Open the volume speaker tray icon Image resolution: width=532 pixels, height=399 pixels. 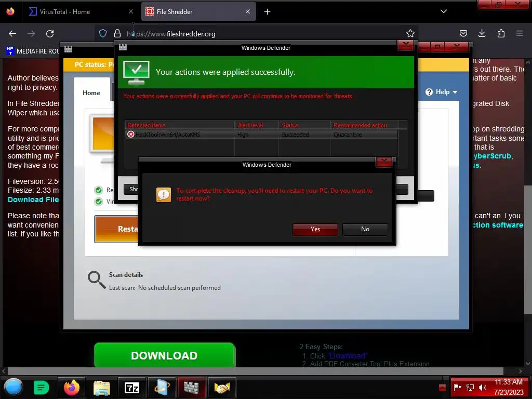pyautogui.click(x=483, y=387)
